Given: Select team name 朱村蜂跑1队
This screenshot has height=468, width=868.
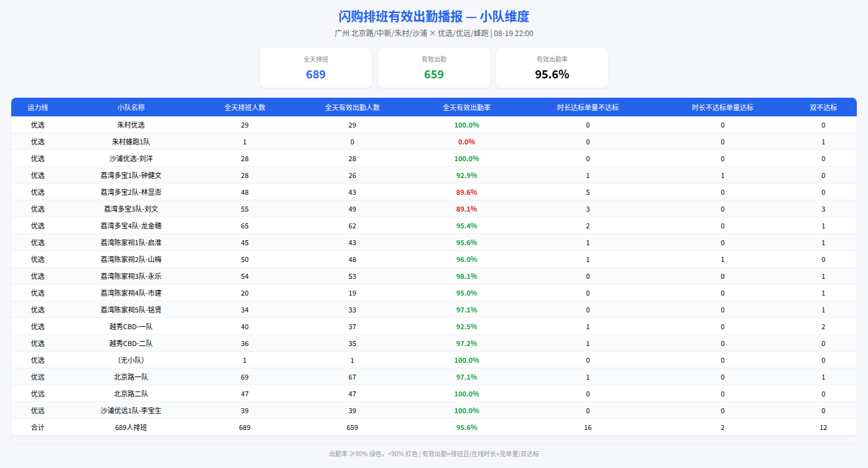Looking at the screenshot, I should click(131, 142).
